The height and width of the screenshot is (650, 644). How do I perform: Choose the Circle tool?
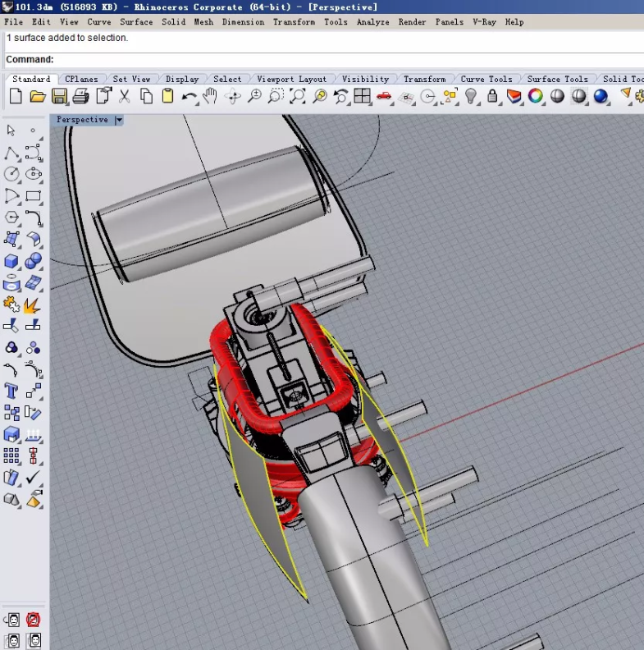(x=11, y=174)
